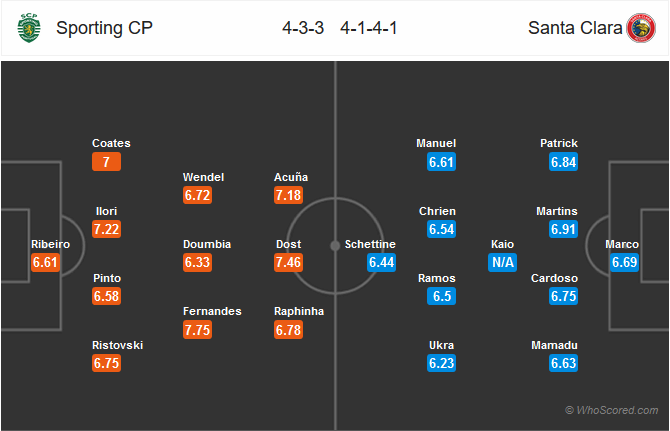Click the WhoScored.com watermark
Image resolution: width=670 pixels, height=431 pixels.
[x=612, y=410]
